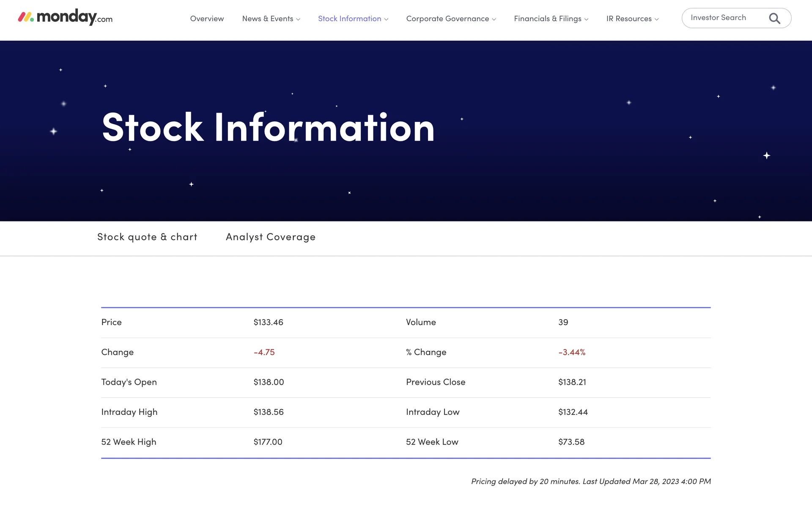Open the Overview page link
Viewport: 812px width, 508px height.
207,19
